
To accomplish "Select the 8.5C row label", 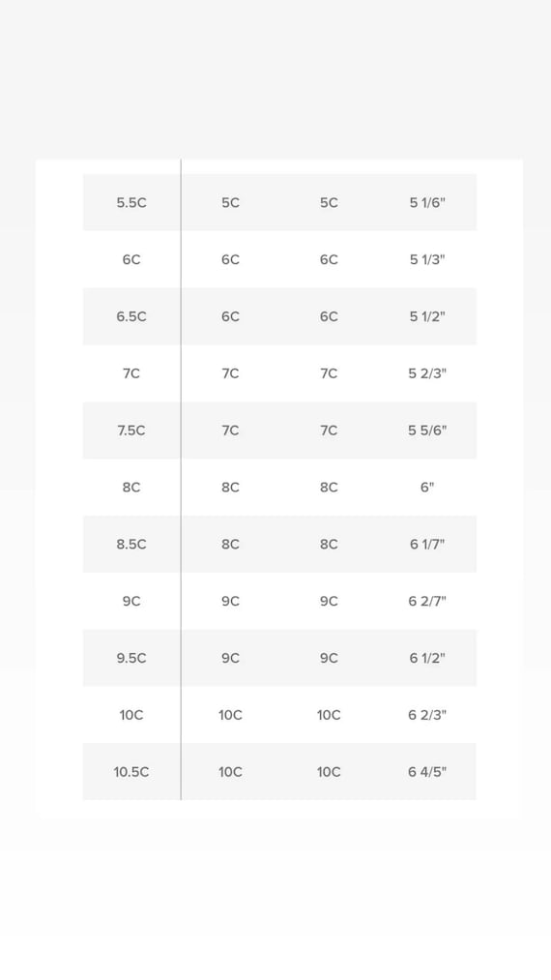I will pos(131,544).
